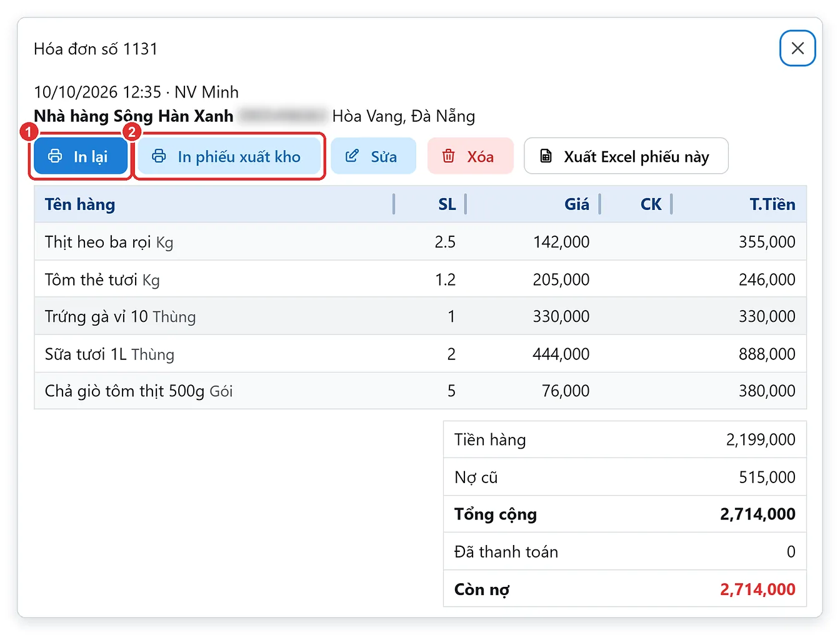Reprint invoice with In lại button
840x635 pixels.
[81, 156]
